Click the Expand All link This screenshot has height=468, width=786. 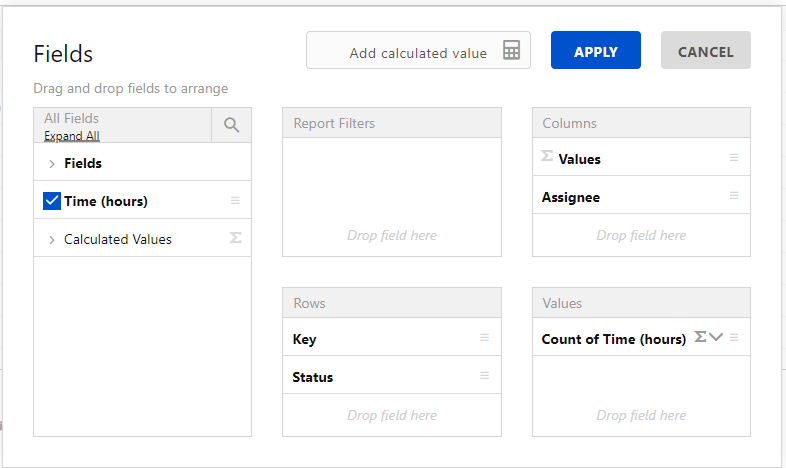(x=71, y=136)
